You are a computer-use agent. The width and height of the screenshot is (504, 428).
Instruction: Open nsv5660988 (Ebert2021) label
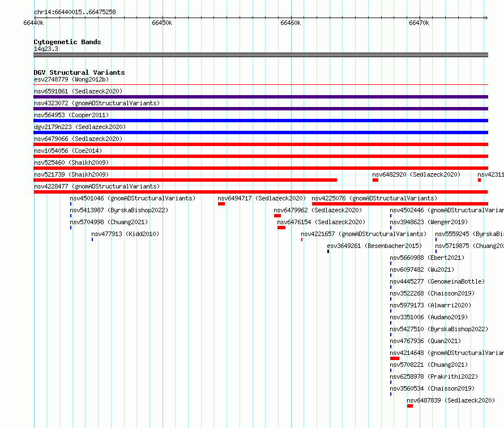coord(427,258)
